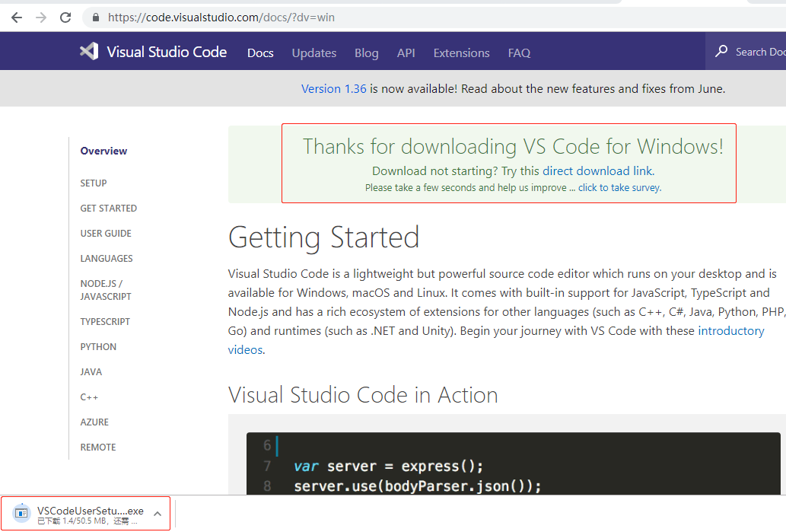This screenshot has width=786, height=532.
Task: Select GET STARTED in the sidebar
Action: point(108,208)
